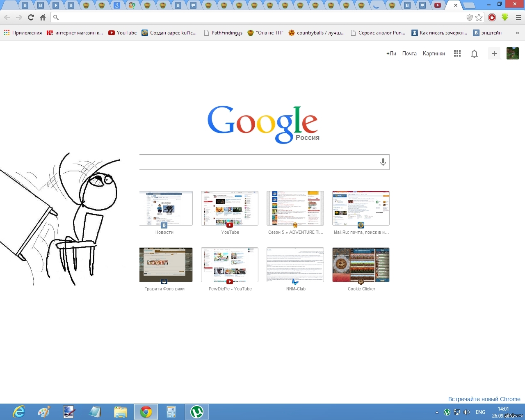The image size is (525, 420).
Task: Go forward with the browser forward arrow
Action: coord(19,18)
